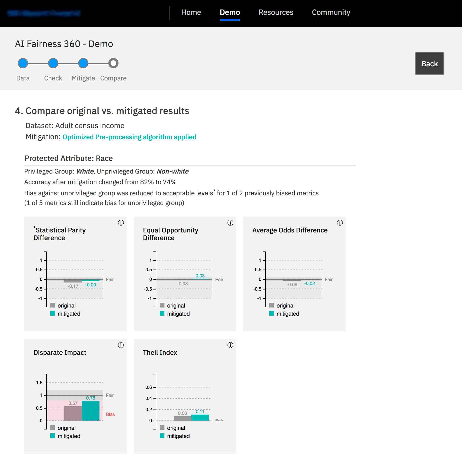Toggle the original legend swatch on Disparate Impact
462x476 pixels.
pyautogui.click(x=52, y=428)
